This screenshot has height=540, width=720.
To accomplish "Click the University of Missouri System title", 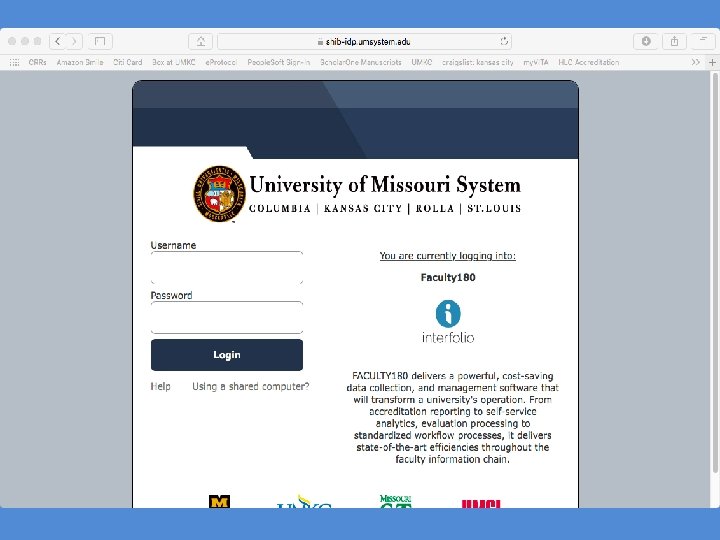I will pos(385,185).
